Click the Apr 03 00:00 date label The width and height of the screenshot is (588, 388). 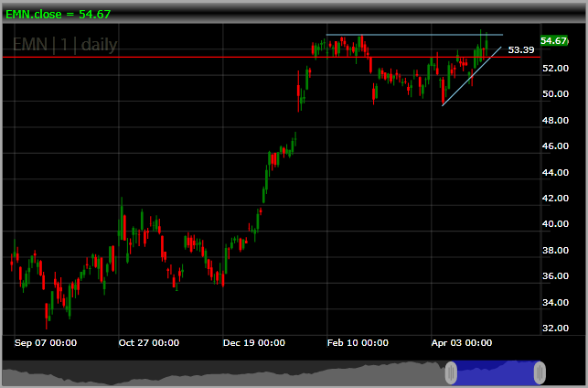coord(462,342)
